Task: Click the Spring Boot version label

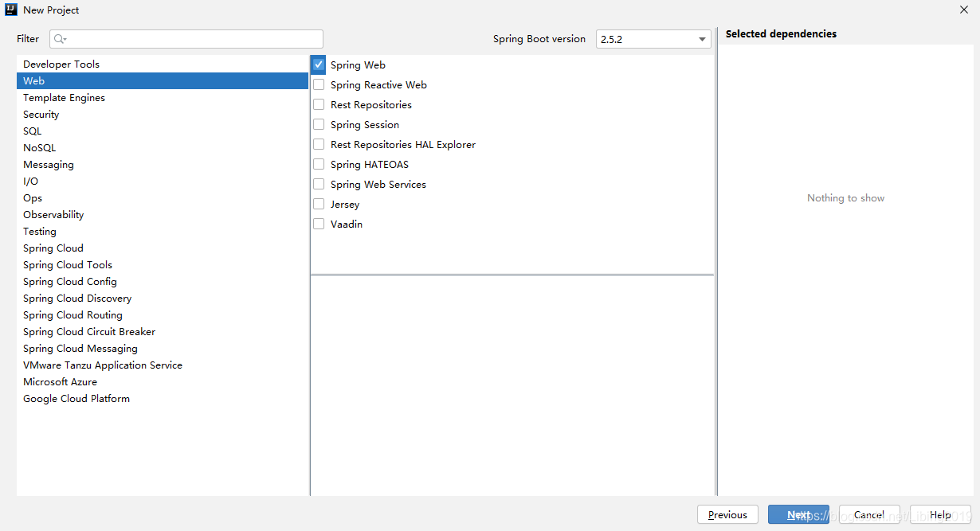Action: click(539, 39)
